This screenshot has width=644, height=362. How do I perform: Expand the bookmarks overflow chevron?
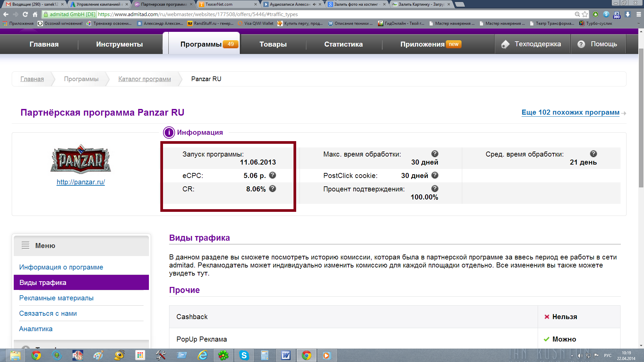point(638,23)
